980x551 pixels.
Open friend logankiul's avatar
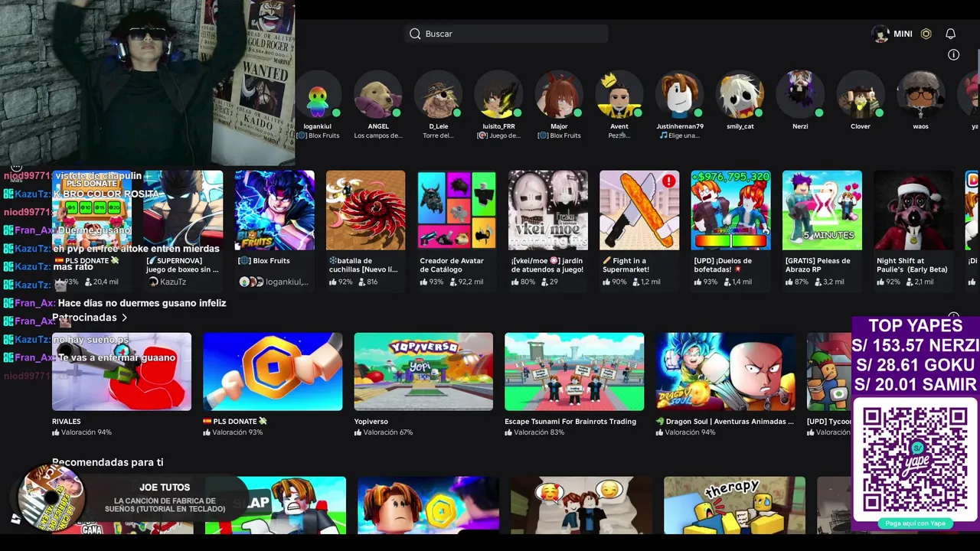(318, 95)
